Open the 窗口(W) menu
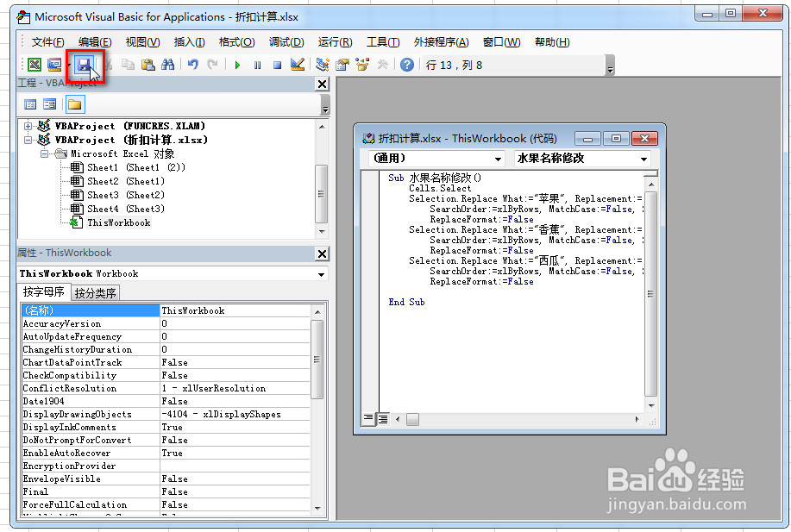791x532 pixels. [x=501, y=42]
